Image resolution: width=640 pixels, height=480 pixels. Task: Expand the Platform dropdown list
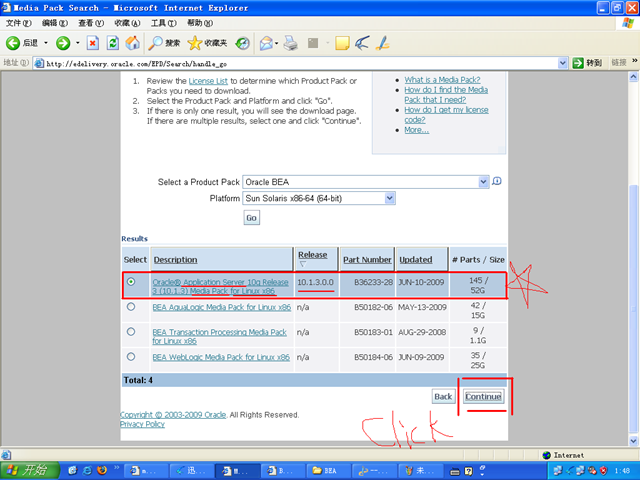pos(390,198)
